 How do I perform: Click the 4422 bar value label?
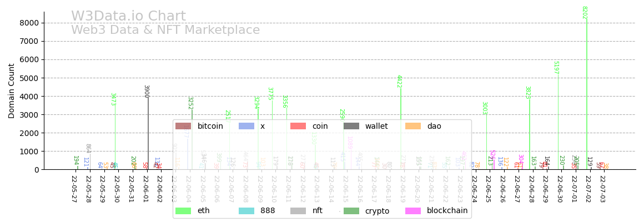399,81
